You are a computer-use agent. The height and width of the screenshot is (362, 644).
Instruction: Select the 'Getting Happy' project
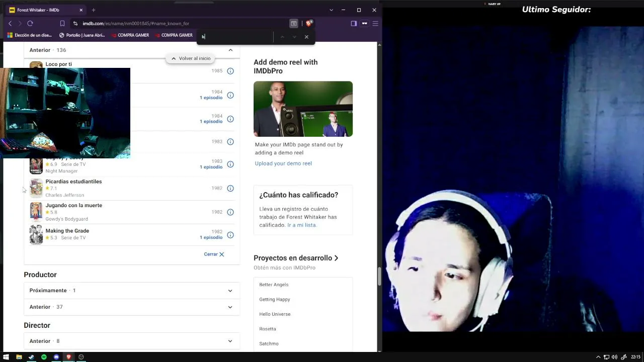(x=275, y=300)
